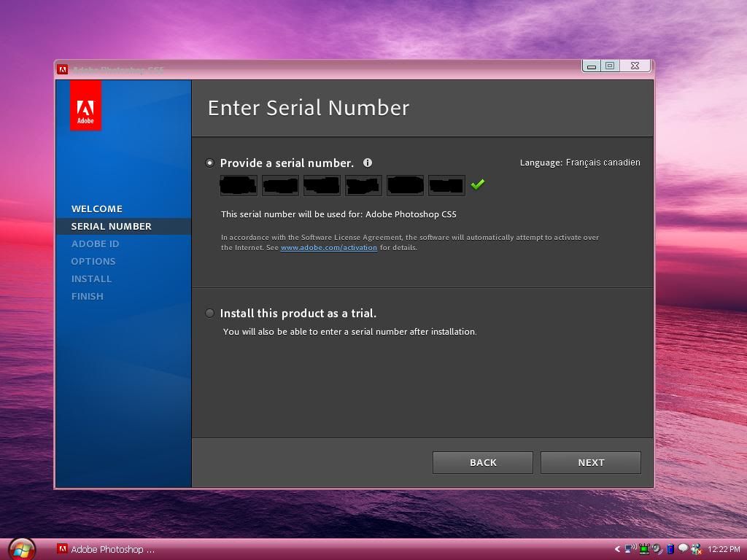Screen dimensions: 747x560
Task: Maximize the Adobe Photoshop CS5 installer window
Action: coord(610,66)
